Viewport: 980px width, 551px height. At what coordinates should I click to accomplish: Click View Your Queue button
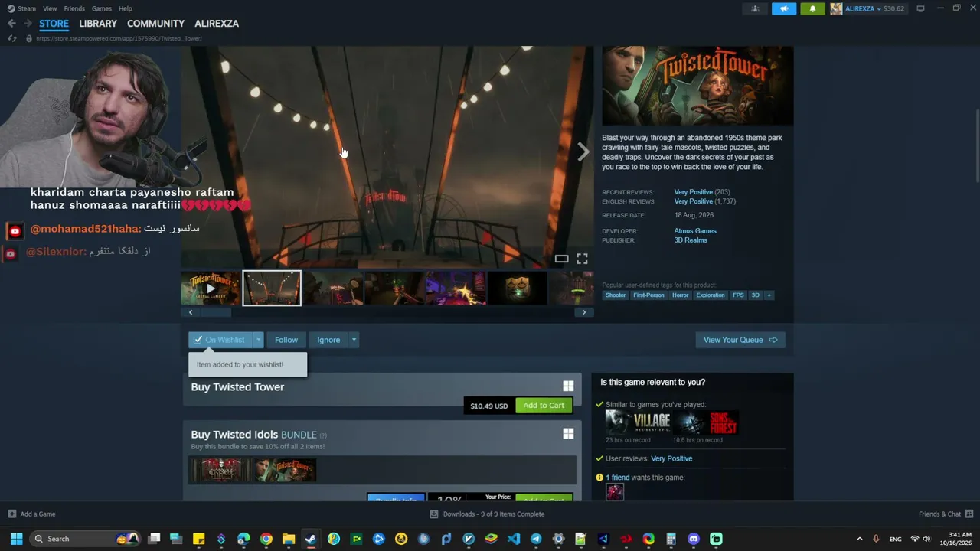click(x=740, y=340)
